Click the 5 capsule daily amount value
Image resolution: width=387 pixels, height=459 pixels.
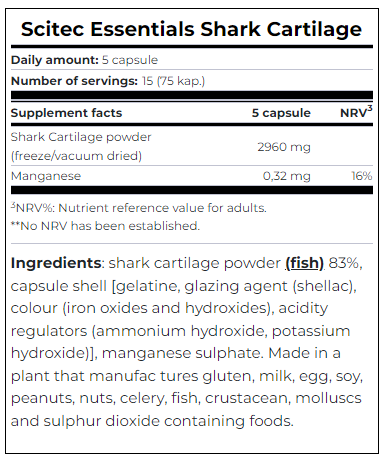tap(130, 60)
